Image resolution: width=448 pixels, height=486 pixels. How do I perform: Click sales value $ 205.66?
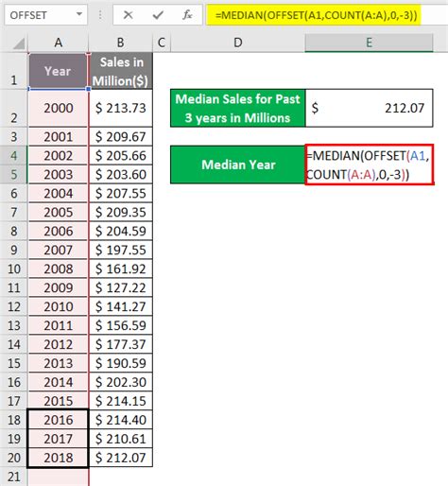pyautogui.click(x=121, y=156)
